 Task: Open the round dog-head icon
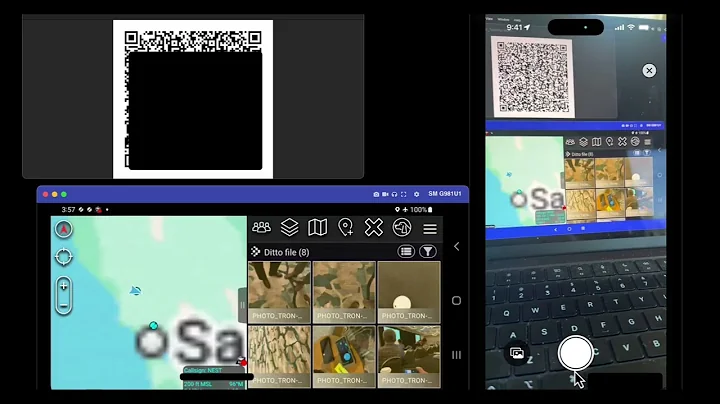[402, 227]
